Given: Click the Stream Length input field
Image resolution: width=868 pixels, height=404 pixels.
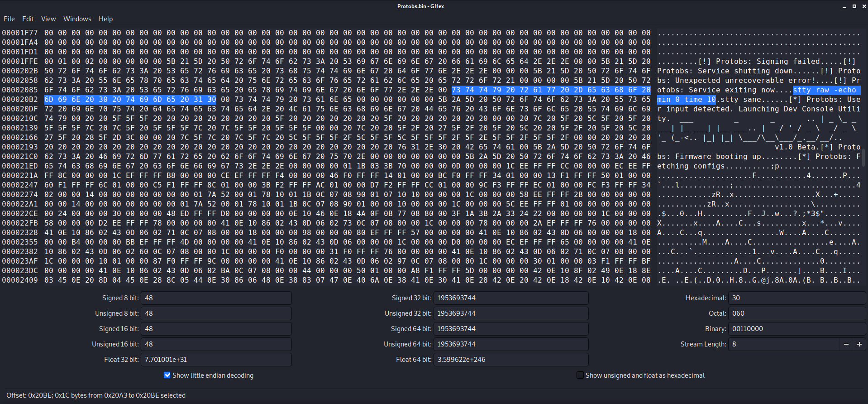Looking at the screenshot, I should pos(783,344).
